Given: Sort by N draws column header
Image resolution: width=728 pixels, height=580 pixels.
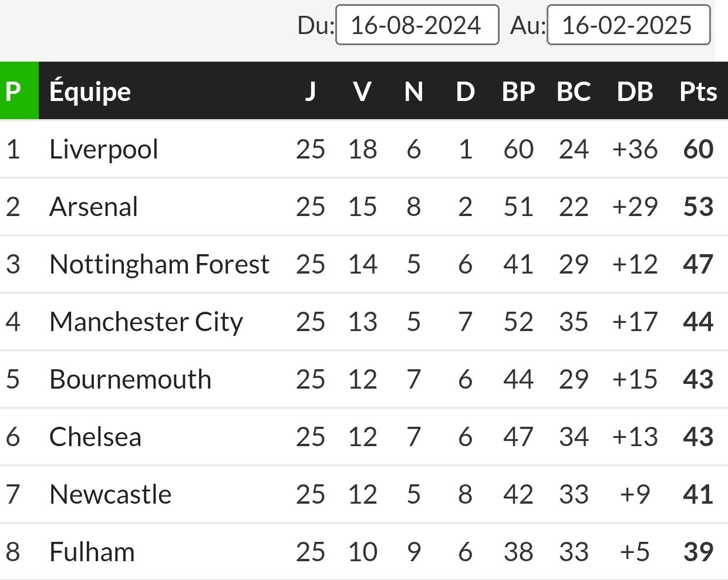Looking at the screenshot, I should point(414,91).
